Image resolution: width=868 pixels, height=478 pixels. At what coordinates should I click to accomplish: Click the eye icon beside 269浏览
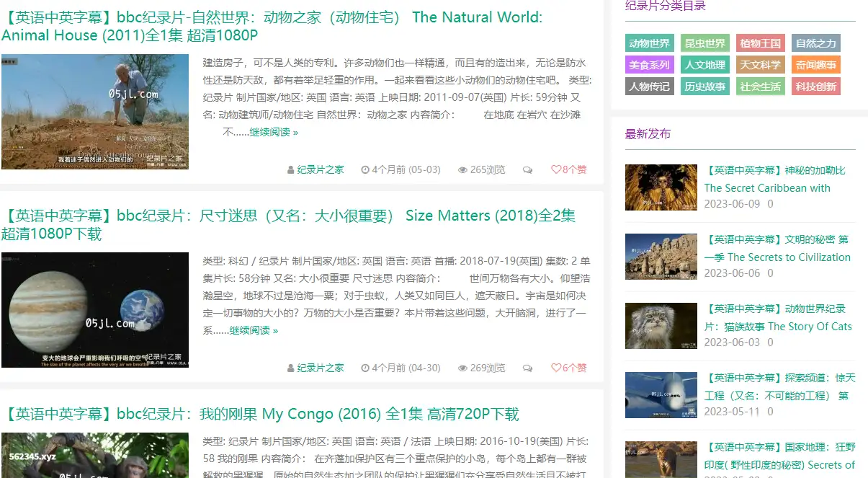(462, 368)
